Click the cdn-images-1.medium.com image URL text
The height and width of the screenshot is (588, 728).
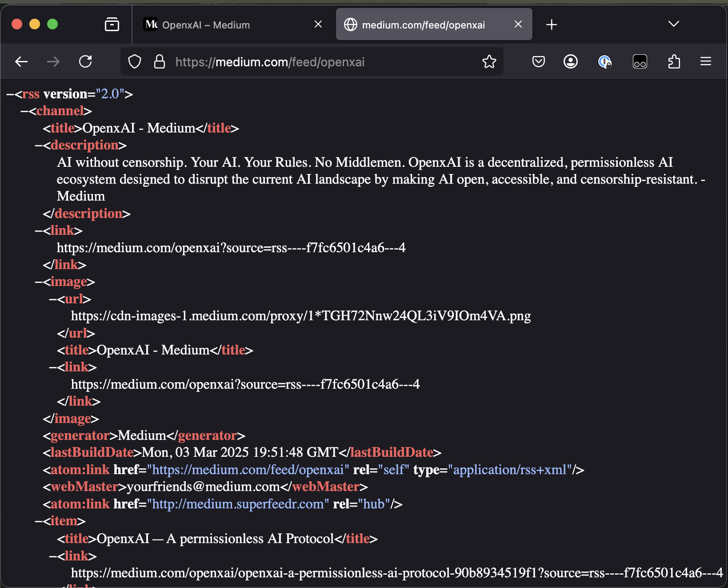coord(301,316)
